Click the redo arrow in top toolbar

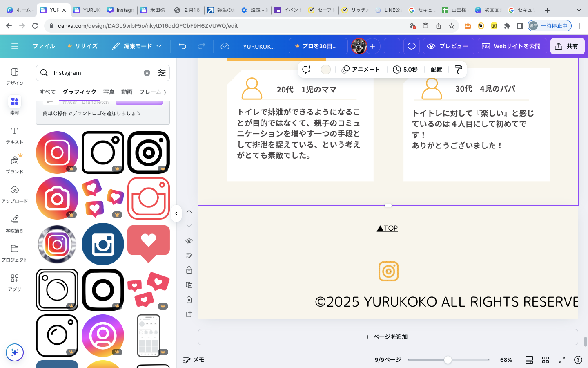201,46
